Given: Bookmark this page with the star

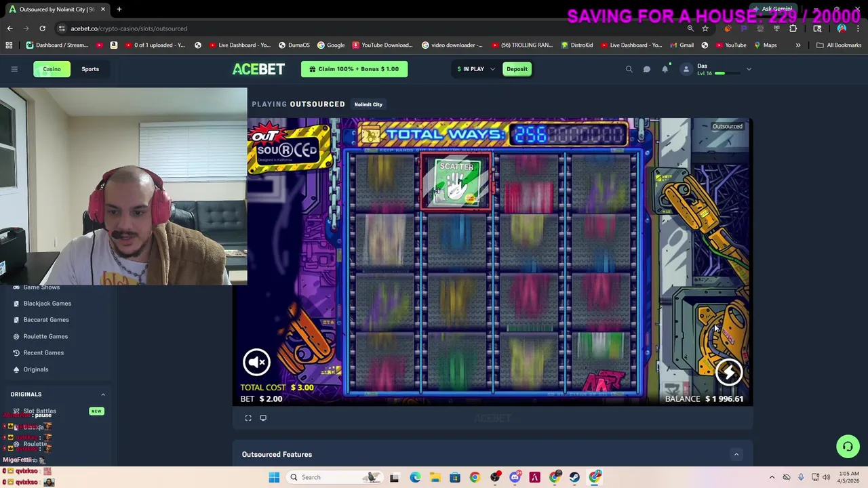Looking at the screenshot, I should click(x=705, y=28).
